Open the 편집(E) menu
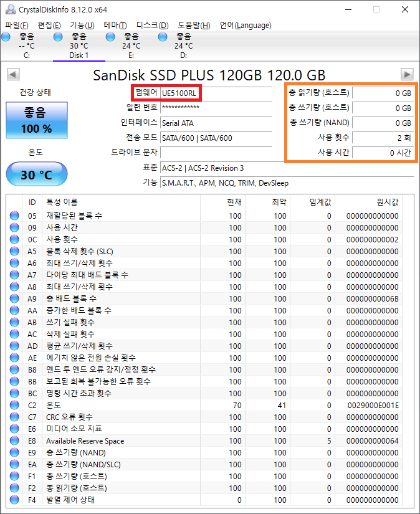The height and width of the screenshot is (514, 420). (x=49, y=26)
